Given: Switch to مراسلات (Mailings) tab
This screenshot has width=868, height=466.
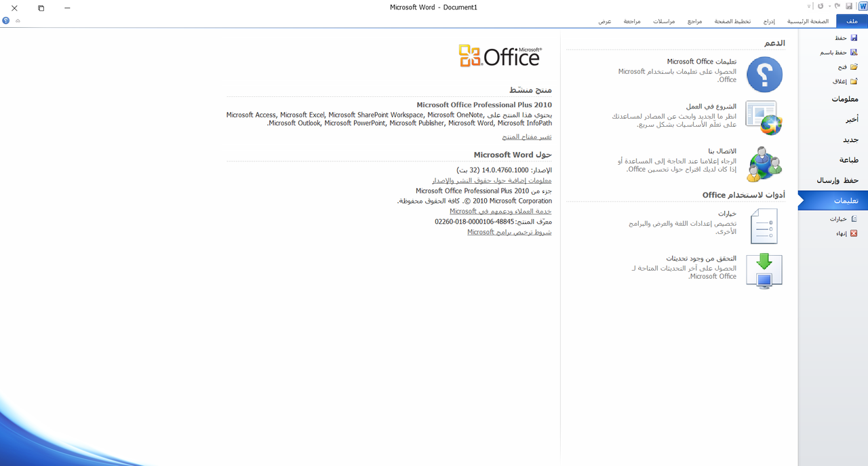Looking at the screenshot, I should pyautogui.click(x=664, y=21).
